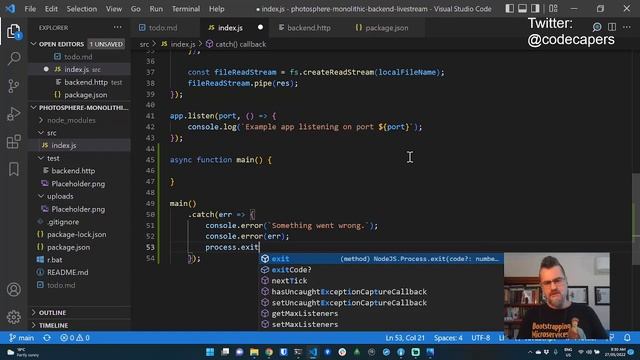Screen dimensions: 640x360
Task: Open Explorer more actions ellipsis
Action: [118, 27]
